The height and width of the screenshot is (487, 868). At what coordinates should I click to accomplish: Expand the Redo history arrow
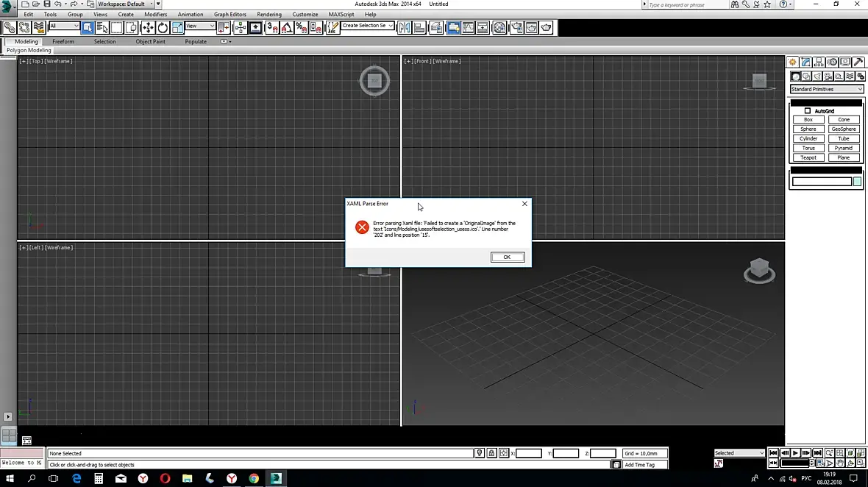82,4
